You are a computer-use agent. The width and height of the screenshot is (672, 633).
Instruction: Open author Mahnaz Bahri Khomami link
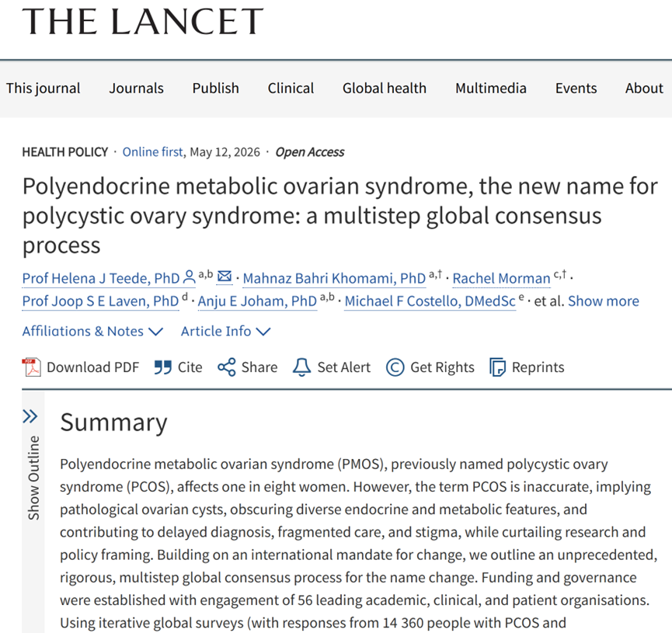click(x=334, y=279)
